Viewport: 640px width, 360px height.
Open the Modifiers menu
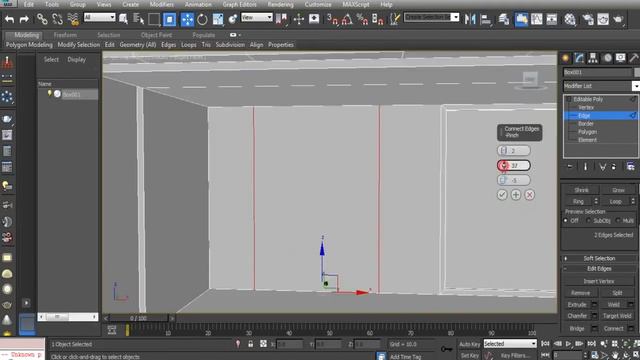point(162,4)
